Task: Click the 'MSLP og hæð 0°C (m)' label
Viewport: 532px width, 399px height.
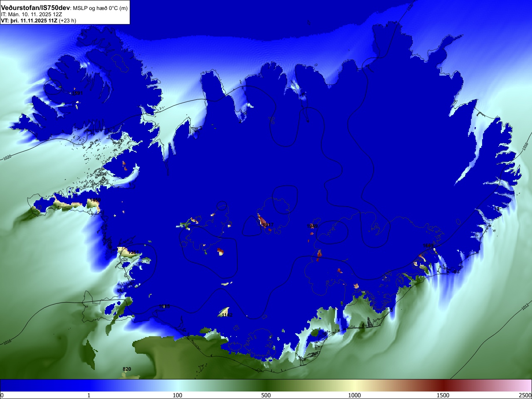Action: [100, 8]
